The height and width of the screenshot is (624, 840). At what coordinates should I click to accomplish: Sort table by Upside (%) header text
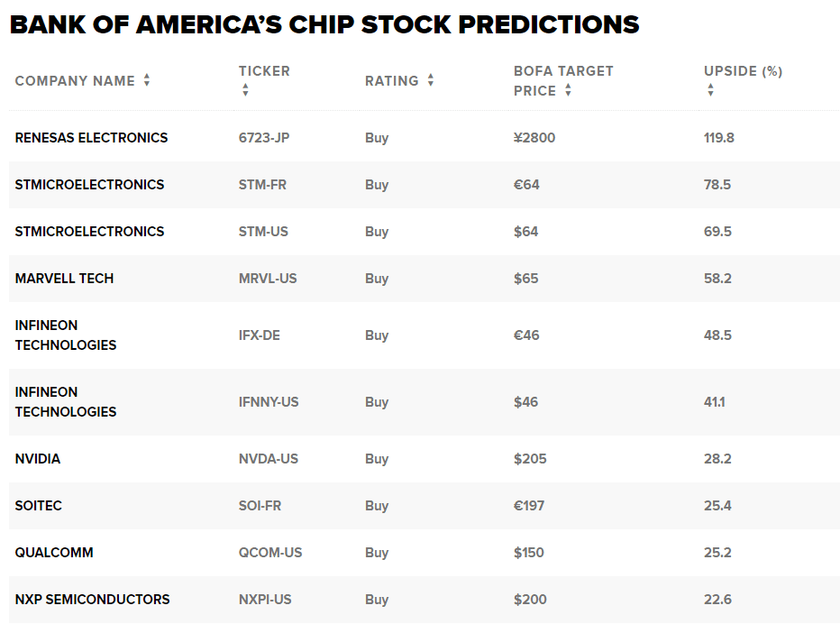click(x=743, y=71)
